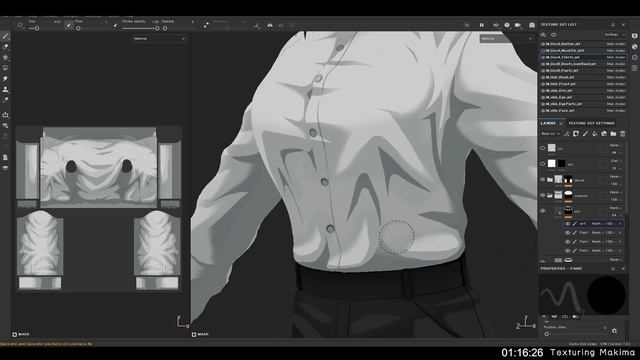Click the Stroke opacity slider handle
This screenshot has height=360, width=640.
pyautogui.click(x=157, y=29)
